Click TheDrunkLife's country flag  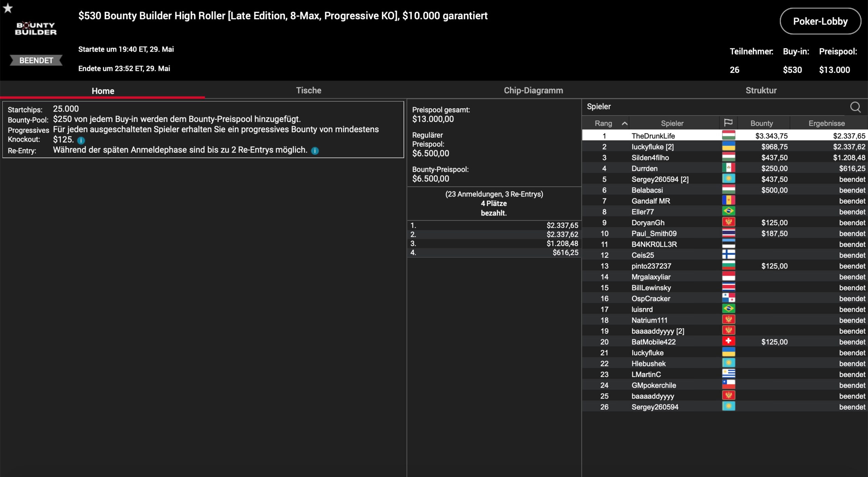click(x=728, y=136)
